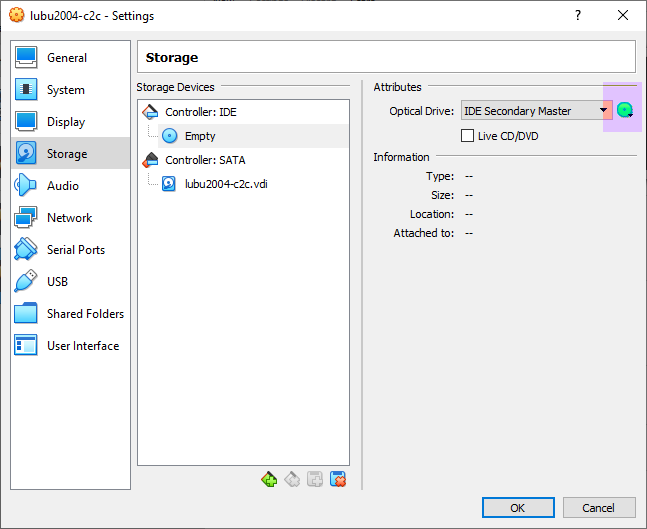
Task: Click the help question mark button
Action: tap(577, 16)
